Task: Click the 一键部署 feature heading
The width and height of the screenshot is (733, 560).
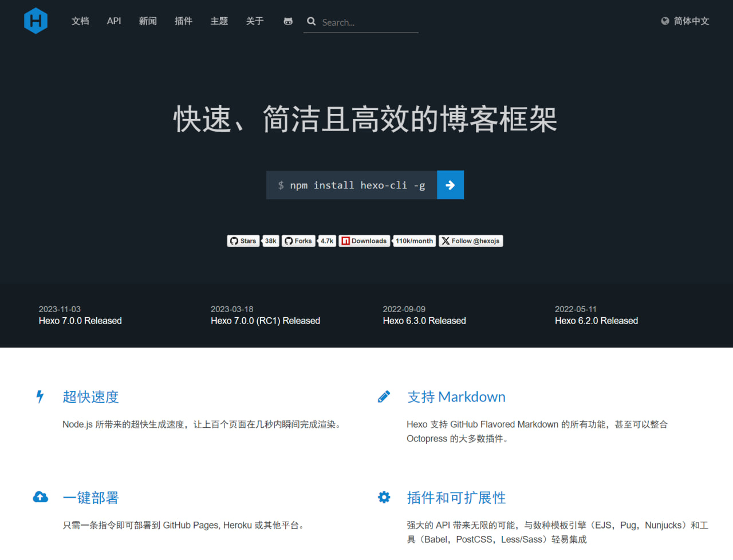Action: [90, 498]
